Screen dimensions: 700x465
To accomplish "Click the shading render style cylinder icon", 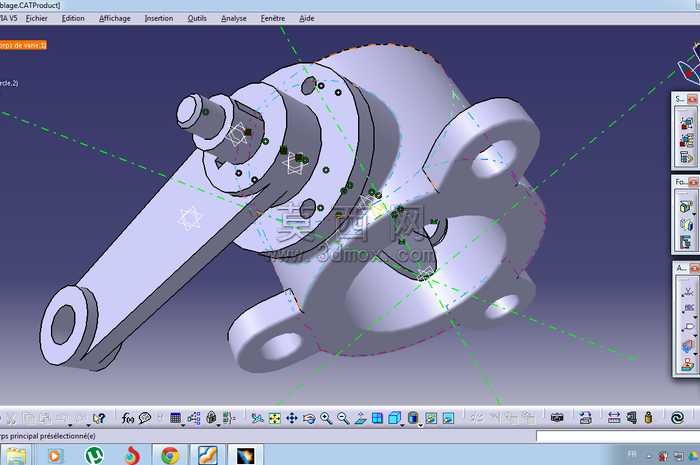I will point(413,418).
